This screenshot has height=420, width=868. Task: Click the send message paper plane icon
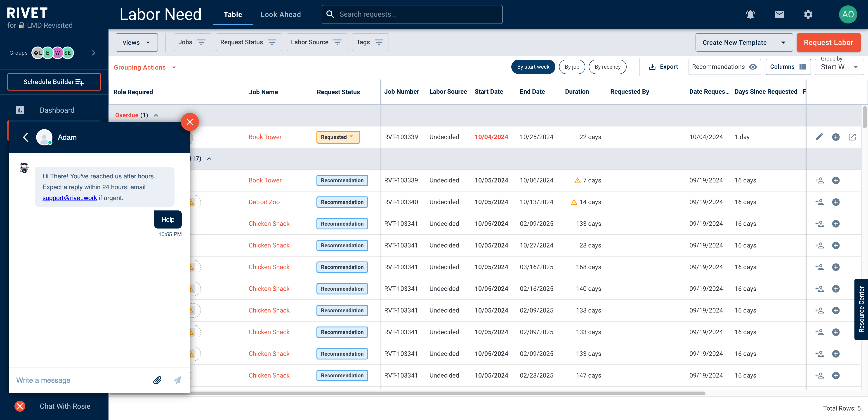pyautogui.click(x=178, y=380)
